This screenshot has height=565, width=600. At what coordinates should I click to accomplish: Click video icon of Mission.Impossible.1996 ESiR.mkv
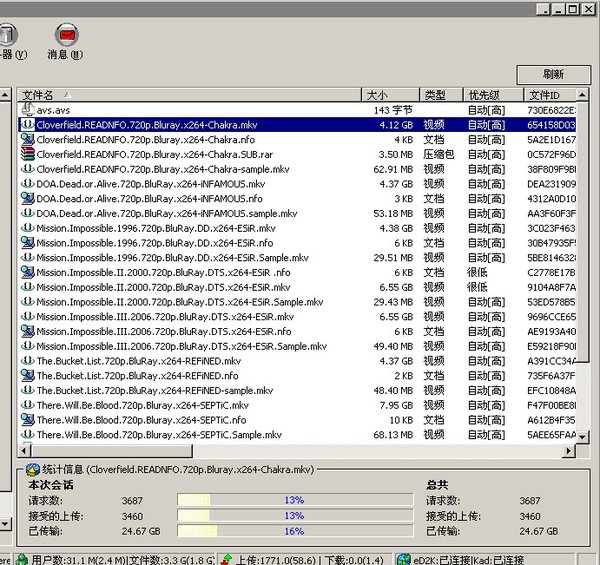28,228
